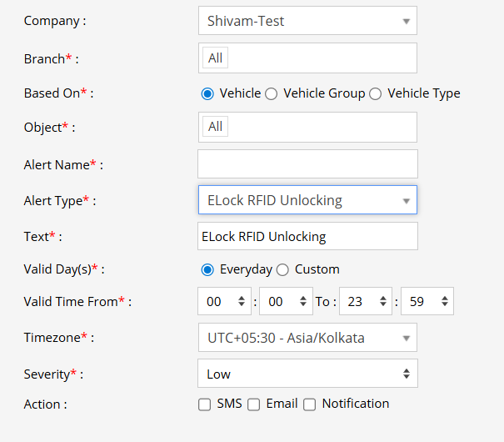The image size is (504, 442).
Task: Tick the Email action checkbox
Action: click(254, 404)
